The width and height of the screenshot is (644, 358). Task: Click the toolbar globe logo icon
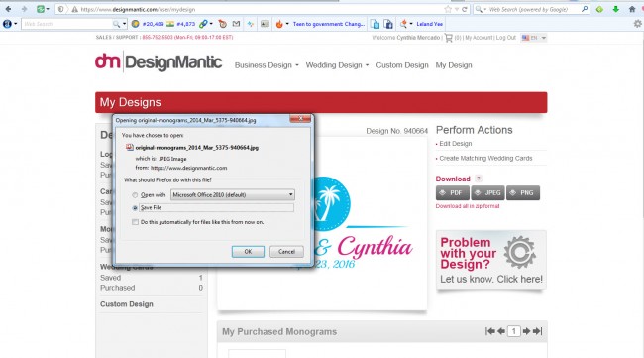point(7,24)
